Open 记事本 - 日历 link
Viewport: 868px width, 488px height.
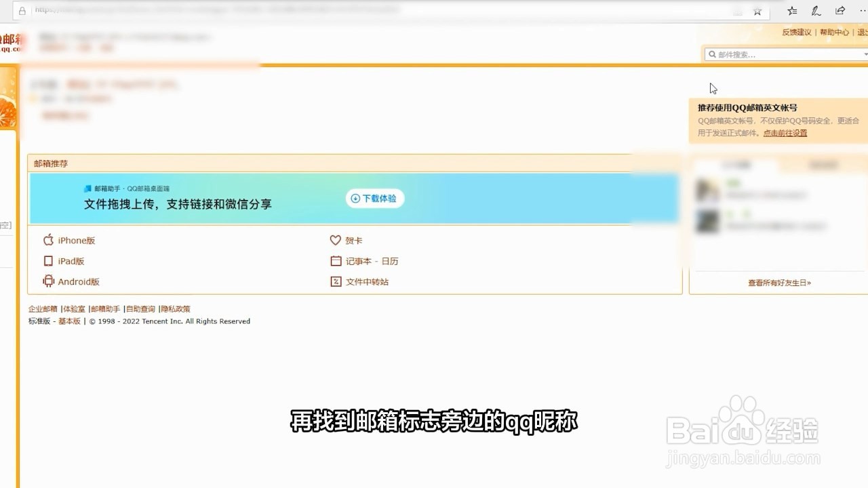point(372,261)
